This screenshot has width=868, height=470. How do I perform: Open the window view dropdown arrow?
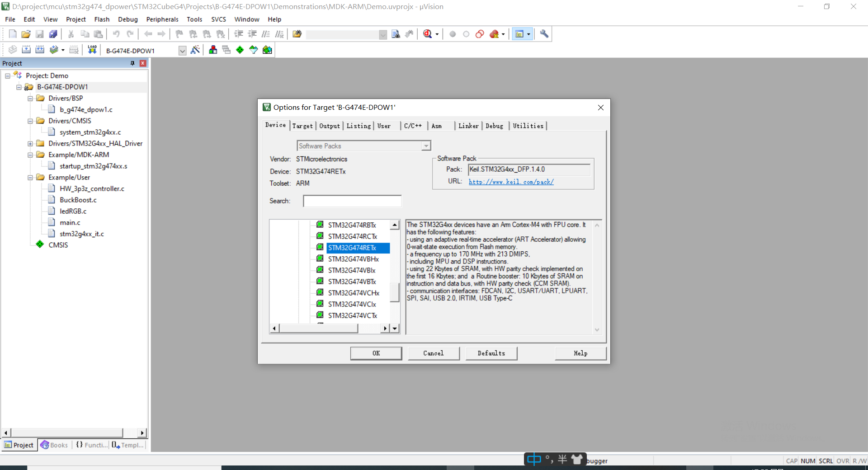(528, 34)
